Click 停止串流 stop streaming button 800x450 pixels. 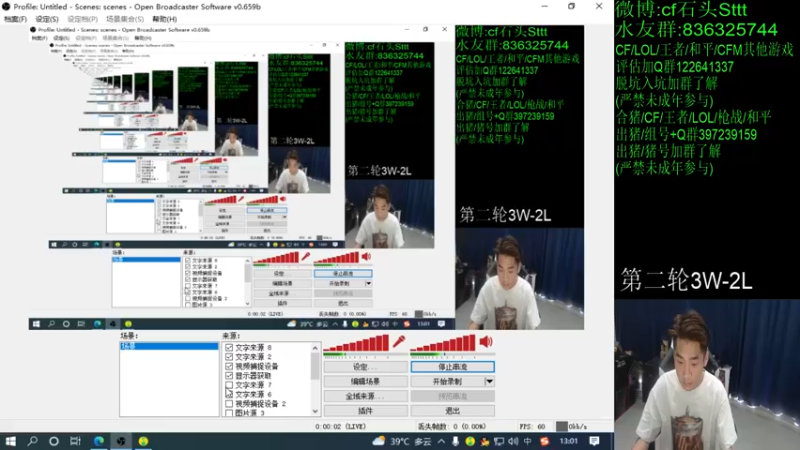(x=453, y=367)
